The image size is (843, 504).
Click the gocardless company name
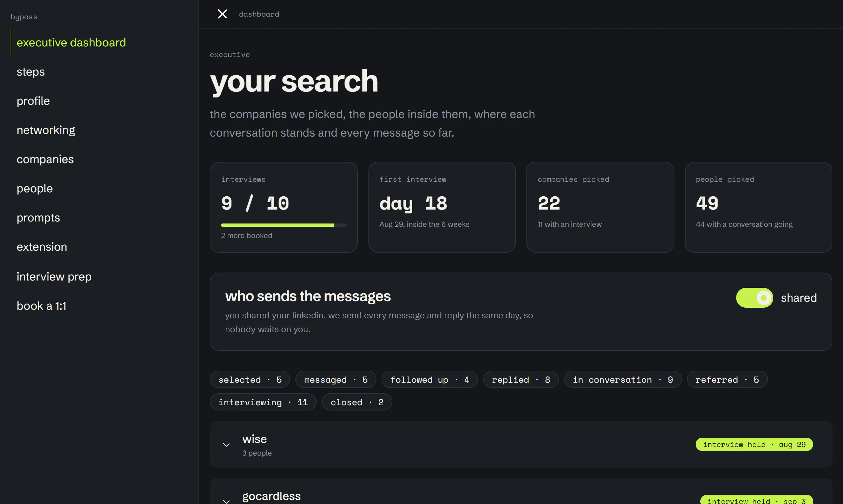coord(271,496)
